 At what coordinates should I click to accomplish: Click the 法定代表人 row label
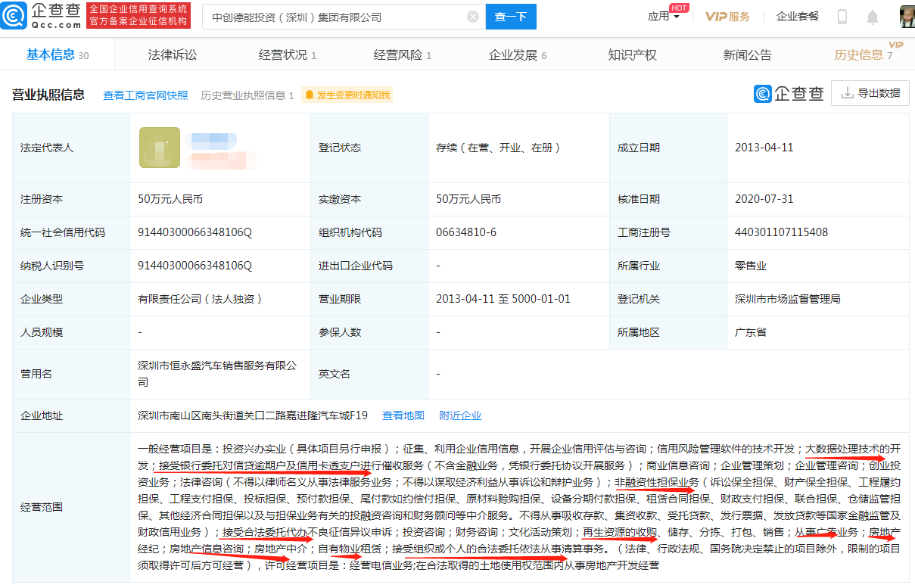click(47, 148)
